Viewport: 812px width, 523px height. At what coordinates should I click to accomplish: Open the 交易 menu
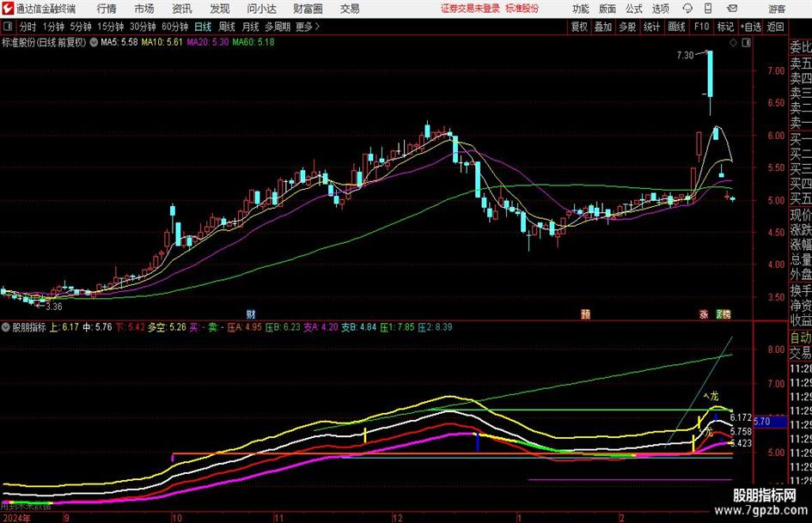click(x=350, y=9)
